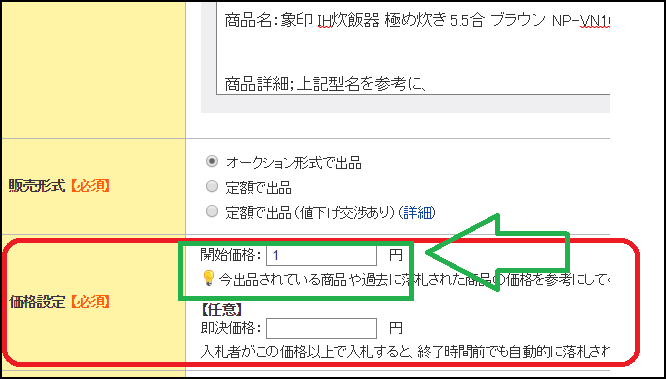Choose the 定額で出品 radio option
This screenshot has width=666, height=379.
(212, 186)
